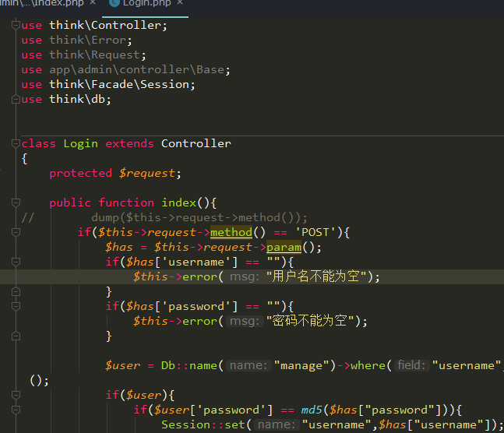Viewport: 504px width, 433px height.
Task: Click the underlined param() call
Action: [284, 248]
